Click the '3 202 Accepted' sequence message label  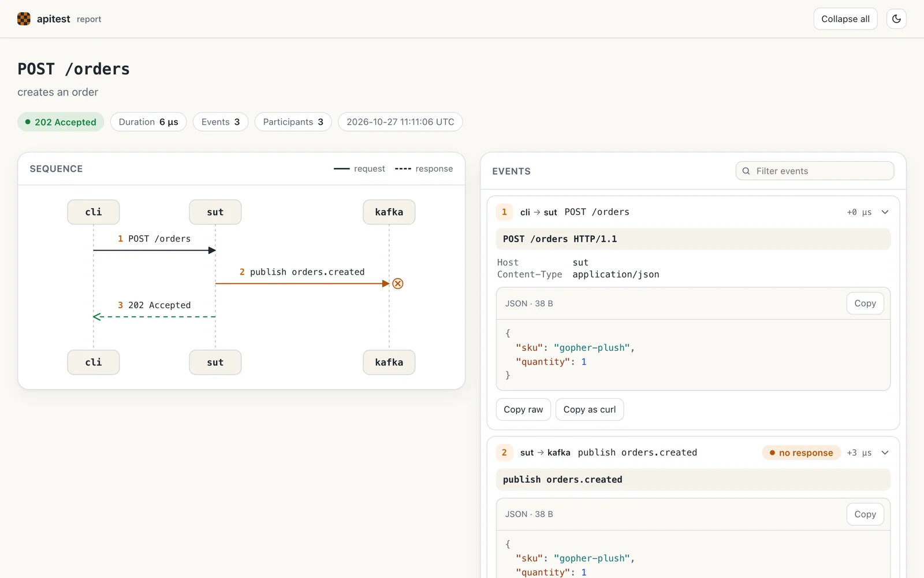tap(154, 305)
